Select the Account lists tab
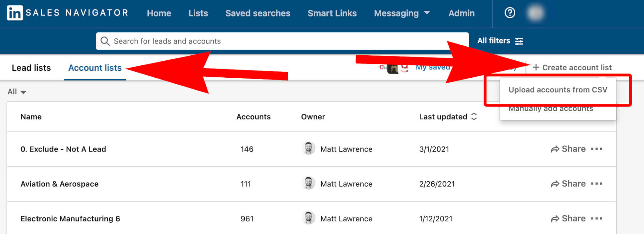Screen dimensions: 644x234 point(95,68)
